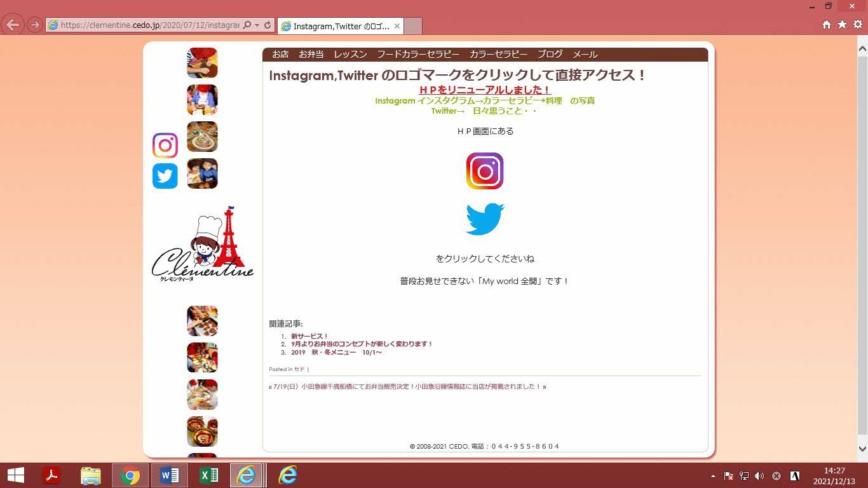Open thumbnail beside sidebar Instagram logo

pyautogui.click(x=202, y=137)
